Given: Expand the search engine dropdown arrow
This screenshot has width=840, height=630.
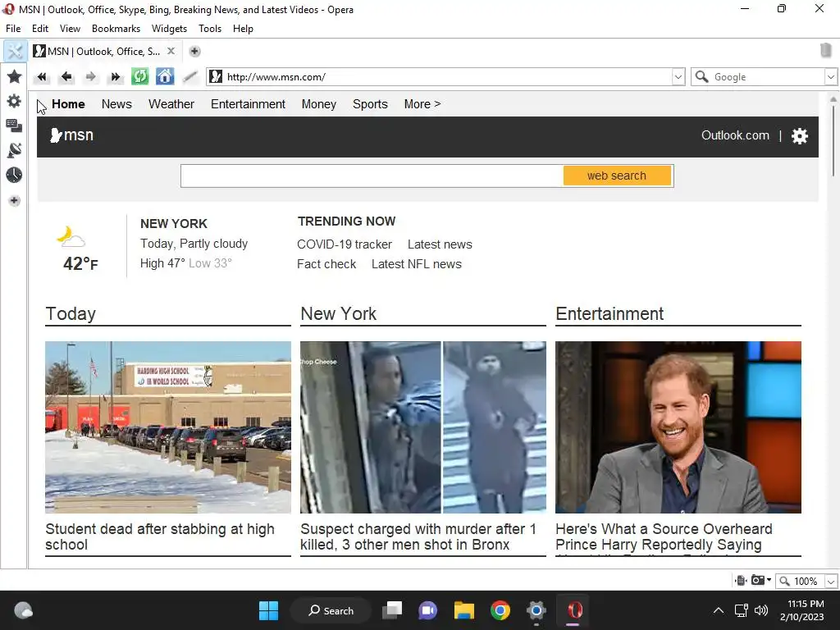Looking at the screenshot, I should pos(831,76).
